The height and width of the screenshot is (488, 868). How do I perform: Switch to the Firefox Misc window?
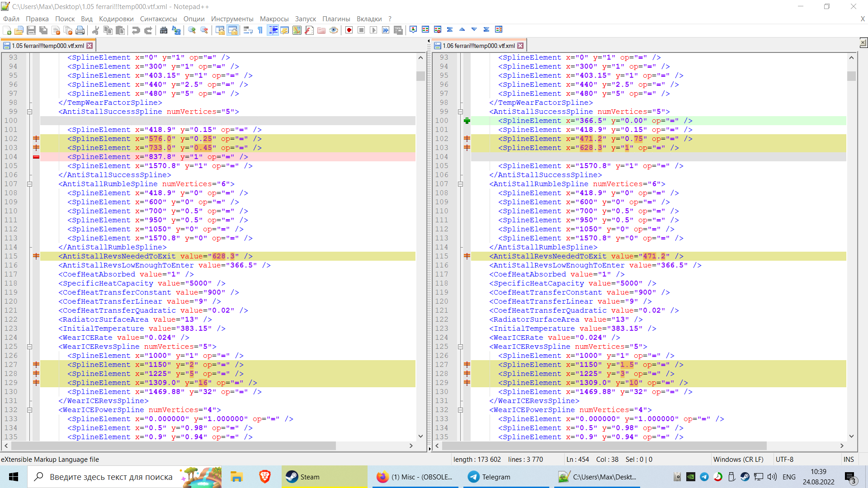tap(415, 477)
